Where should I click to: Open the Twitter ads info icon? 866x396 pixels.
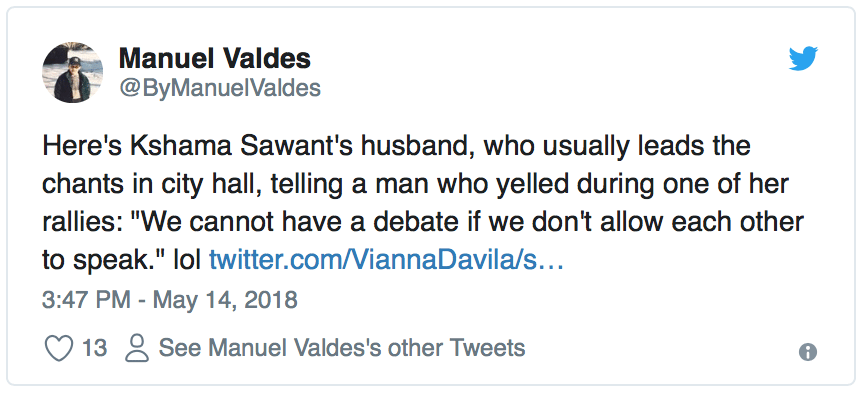click(x=807, y=352)
